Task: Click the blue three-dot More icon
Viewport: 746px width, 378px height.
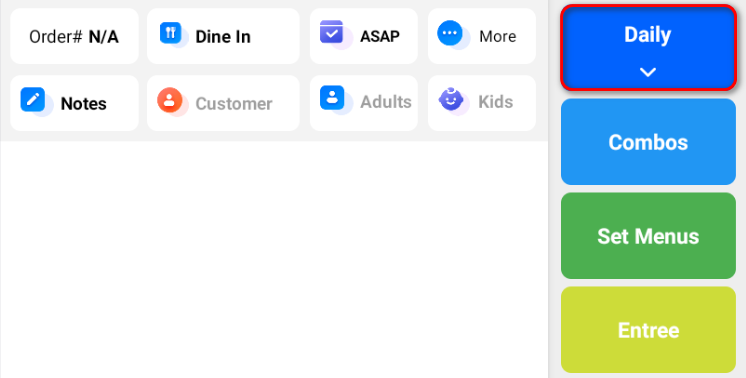Action: click(450, 33)
